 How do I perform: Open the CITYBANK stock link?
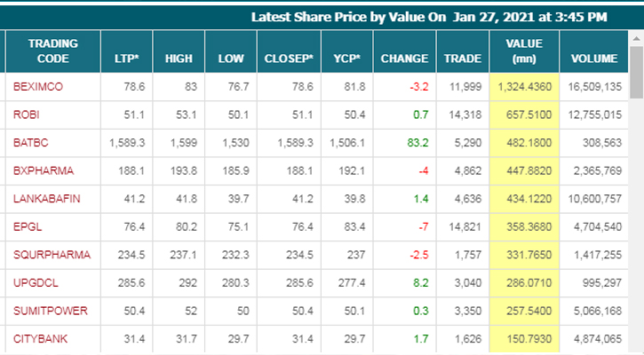39,339
